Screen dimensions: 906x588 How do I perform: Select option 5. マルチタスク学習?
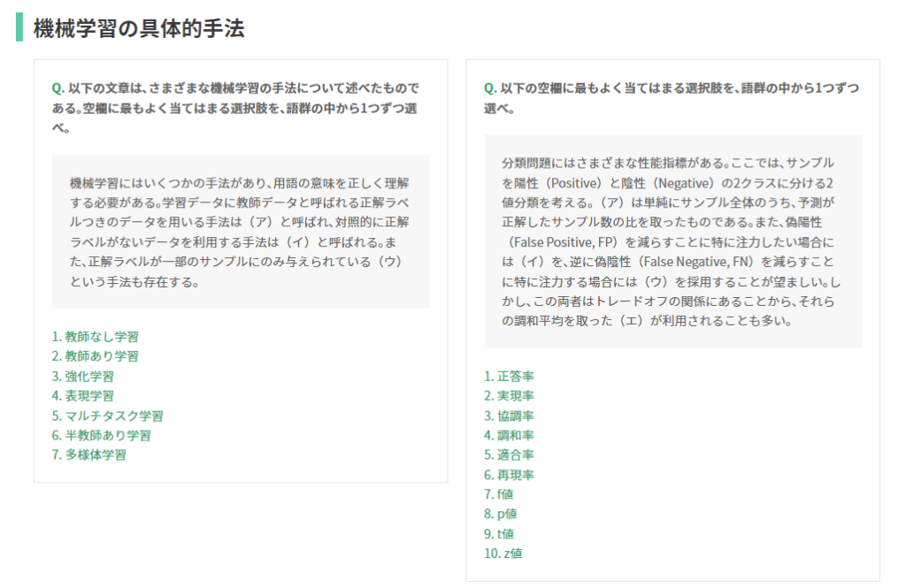pyautogui.click(x=107, y=416)
